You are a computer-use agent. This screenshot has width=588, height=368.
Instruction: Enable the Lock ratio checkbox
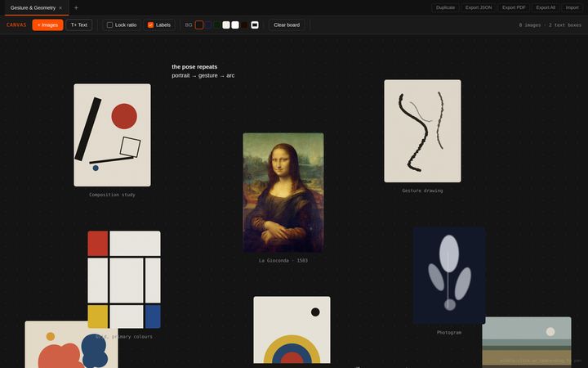109,25
